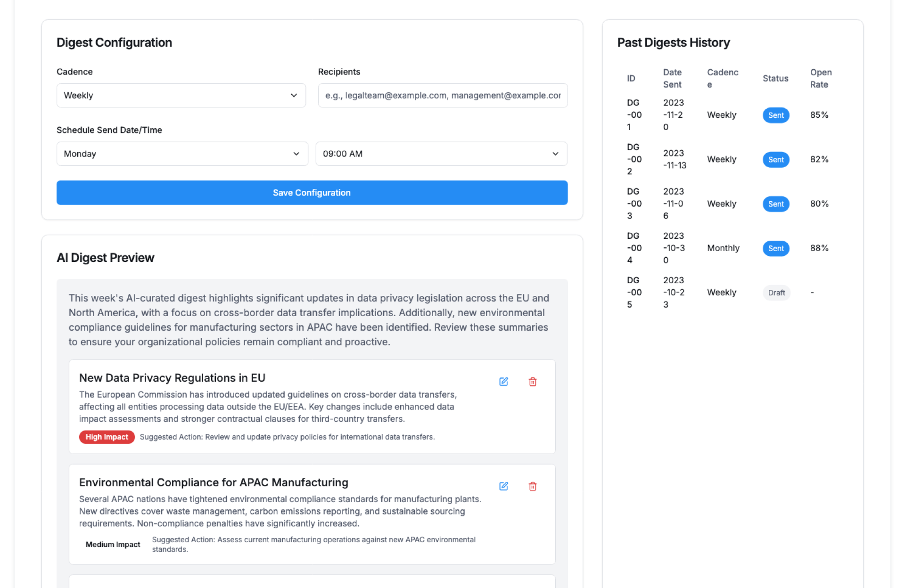Focus the Recipients email input field
Image resolution: width=905 pixels, height=588 pixels.
click(443, 96)
